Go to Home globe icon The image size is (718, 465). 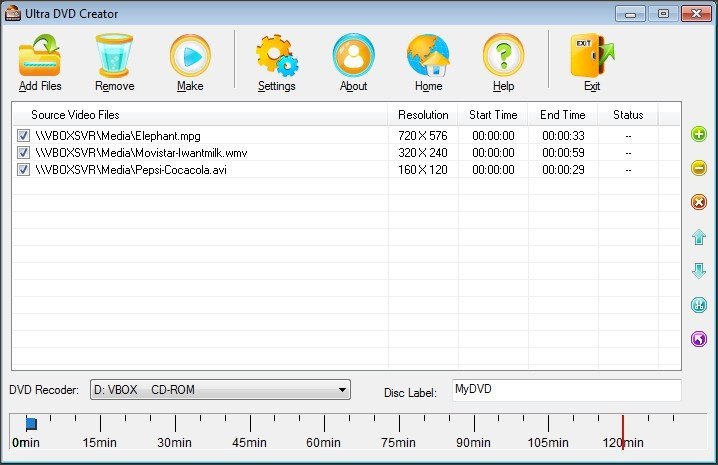tap(429, 55)
